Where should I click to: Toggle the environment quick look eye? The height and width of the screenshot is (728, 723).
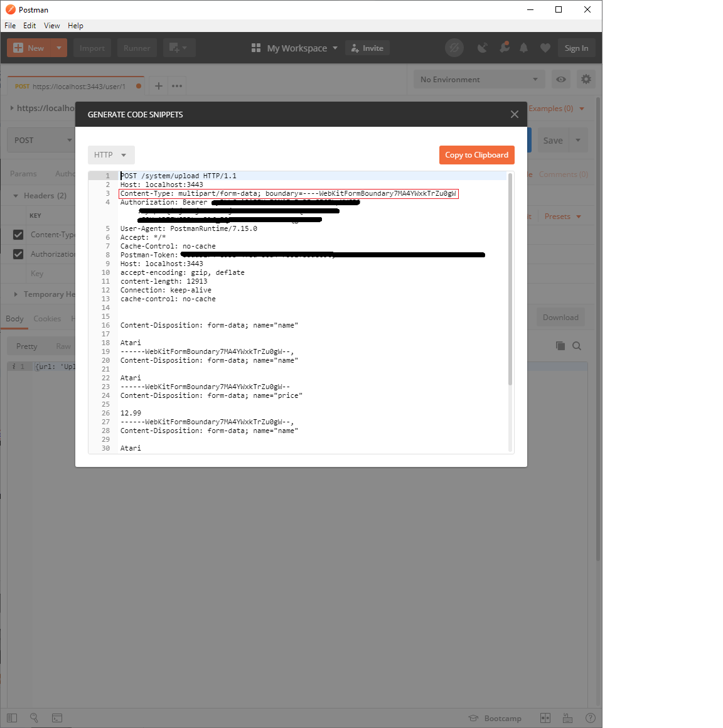[x=560, y=79]
